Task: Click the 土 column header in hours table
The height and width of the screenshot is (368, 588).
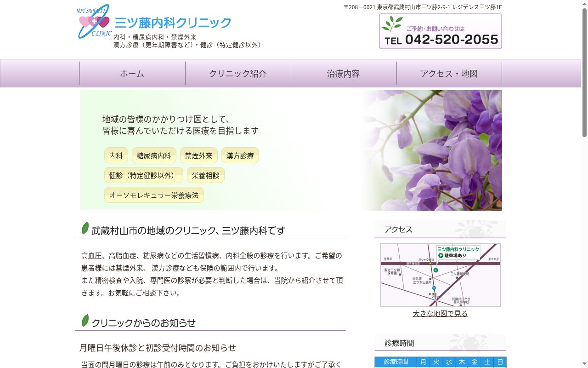Action: tap(487, 362)
